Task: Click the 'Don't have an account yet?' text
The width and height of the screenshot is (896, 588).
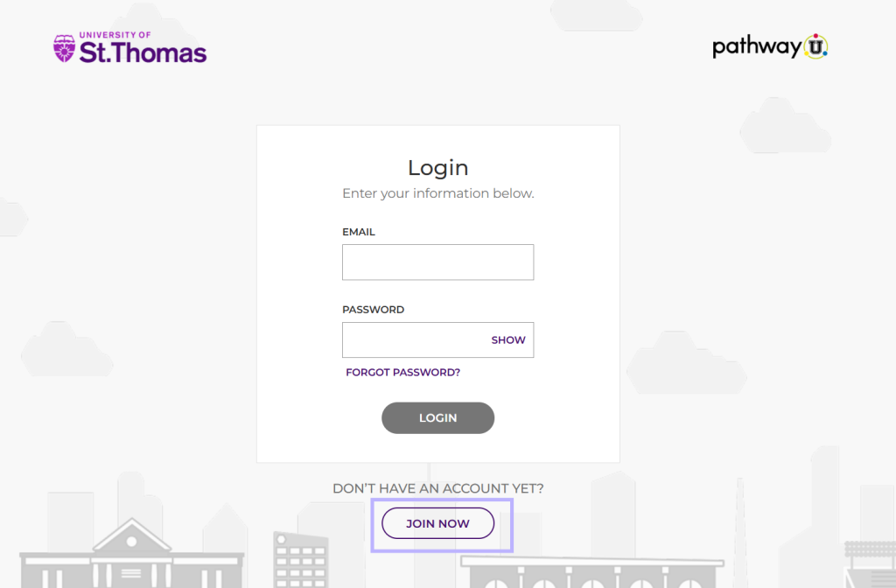Action: point(438,488)
